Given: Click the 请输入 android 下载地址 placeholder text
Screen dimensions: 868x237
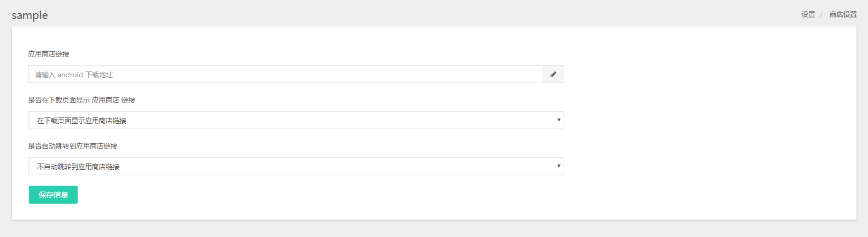Looking at the screenshot, I should (74, 75).
